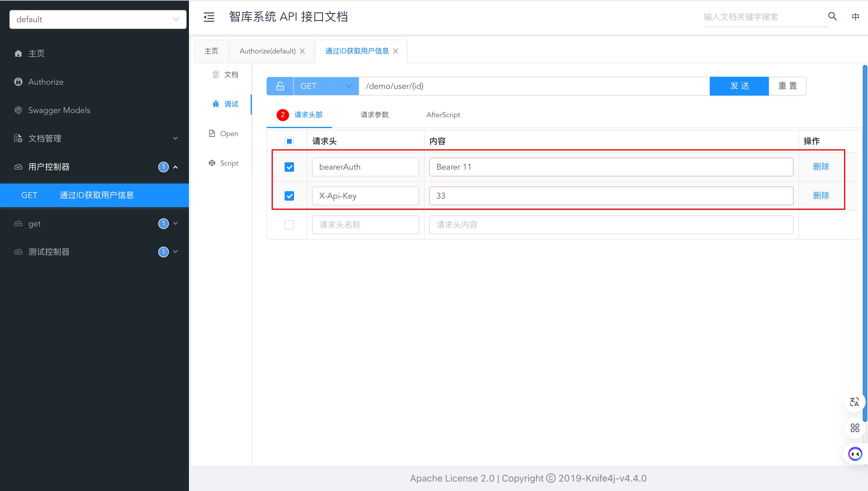Click the document icon next to 文档
The image size is (868, 491).
(216, 74)
